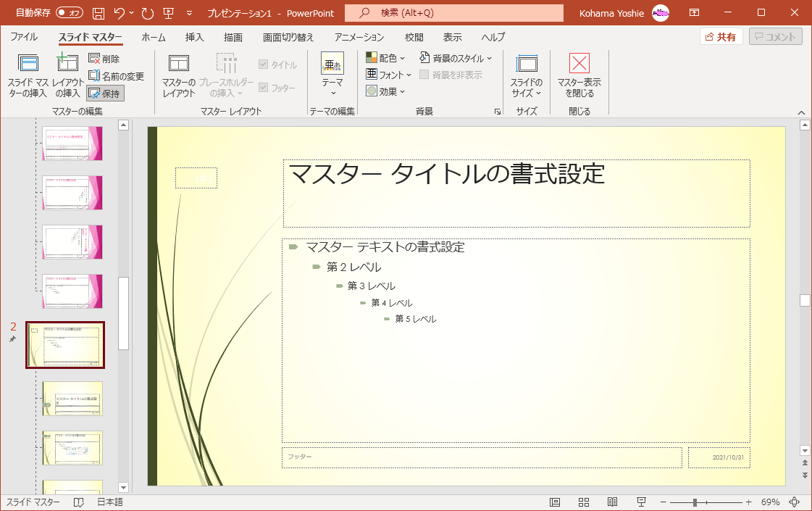Viewport: 812px width, 511px height.
Task: Toggle the 自動保存 switch
Action: pyautogui.click(x=70, y=13)
